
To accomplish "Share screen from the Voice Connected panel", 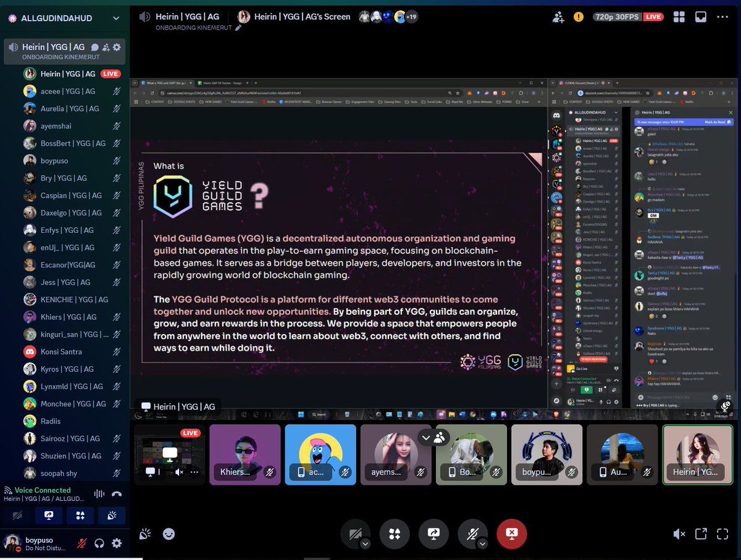I will coord(49,516).
